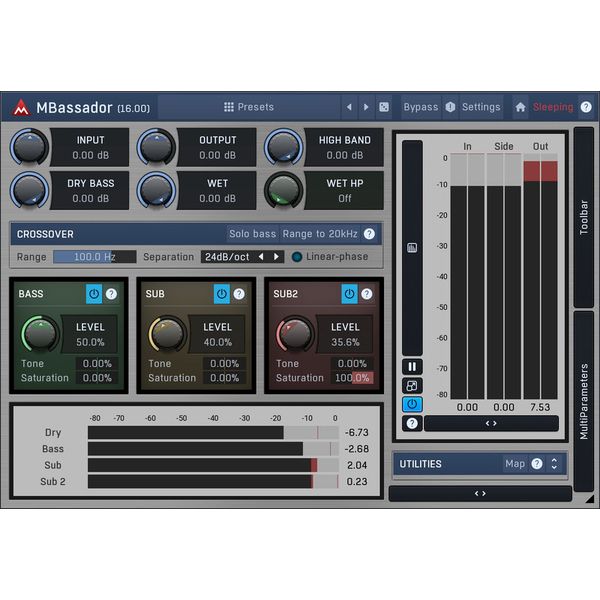Click the panic exclamation icon beside Bypass
600x600 pixels.
450,107
